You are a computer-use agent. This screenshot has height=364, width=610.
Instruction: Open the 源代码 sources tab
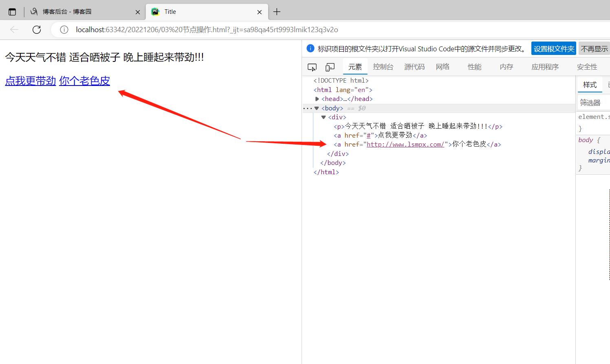[414, 67]
